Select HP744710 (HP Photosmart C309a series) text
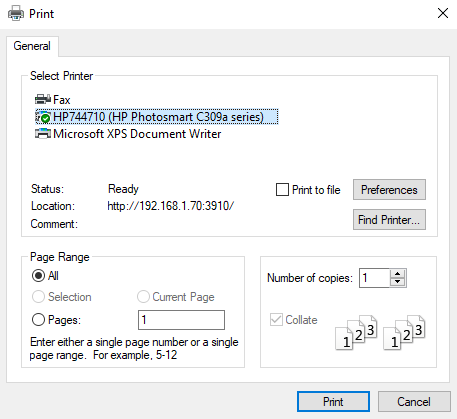457x419 pixels. click(158, 117)
